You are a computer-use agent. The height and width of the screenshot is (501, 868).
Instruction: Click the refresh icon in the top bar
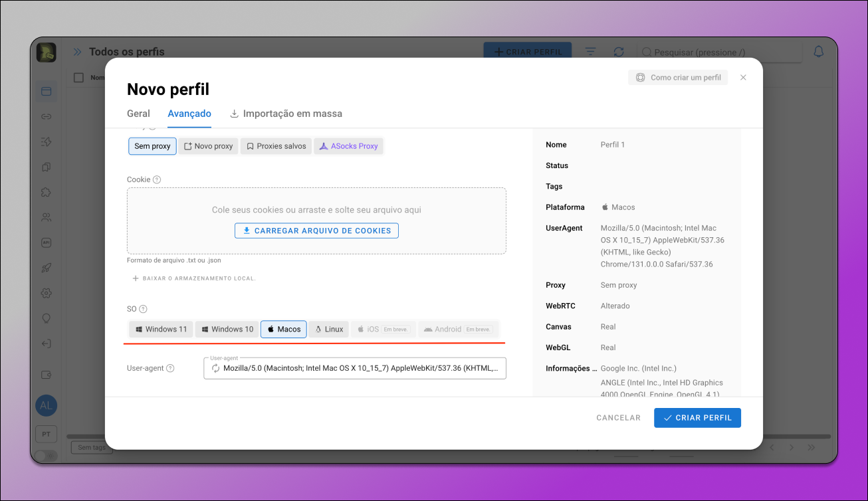click(x=619, y=52)
